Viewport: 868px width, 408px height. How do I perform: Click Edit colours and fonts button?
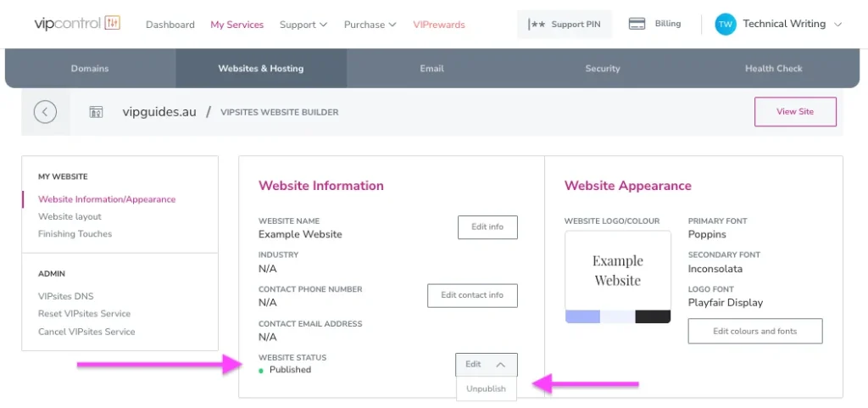tap(755, 331)
